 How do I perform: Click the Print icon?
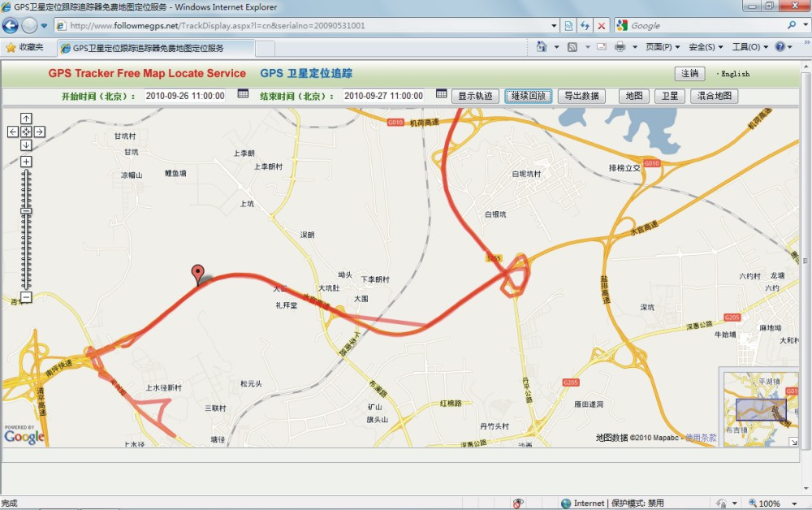[x=620, y=47]
